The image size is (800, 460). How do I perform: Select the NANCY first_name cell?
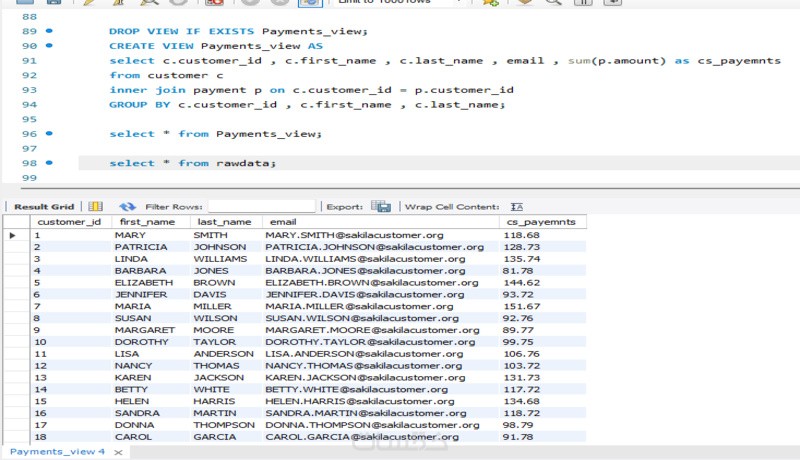coord(151,366)
